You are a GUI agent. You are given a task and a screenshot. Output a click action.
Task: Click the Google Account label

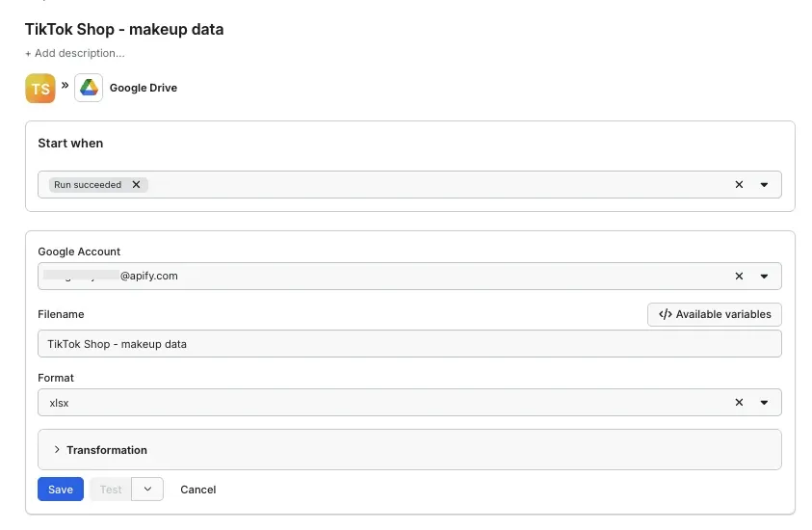click(x=79, y=252)
